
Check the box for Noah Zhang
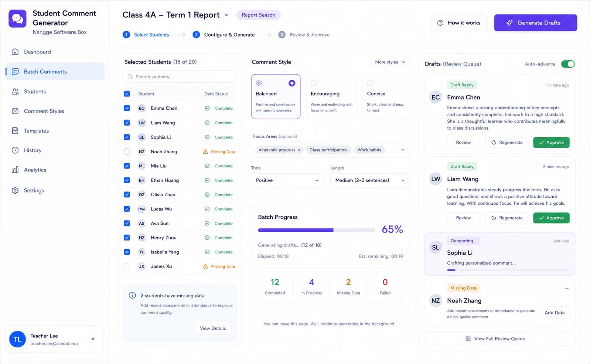point(127,152)
